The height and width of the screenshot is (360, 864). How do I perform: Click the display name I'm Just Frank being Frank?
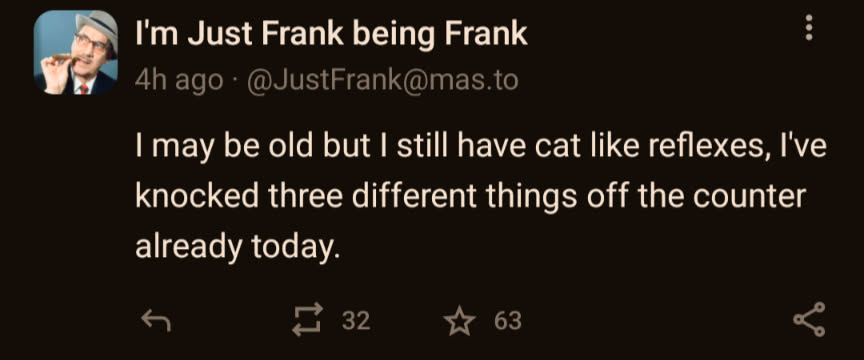(x=331, y=35)
